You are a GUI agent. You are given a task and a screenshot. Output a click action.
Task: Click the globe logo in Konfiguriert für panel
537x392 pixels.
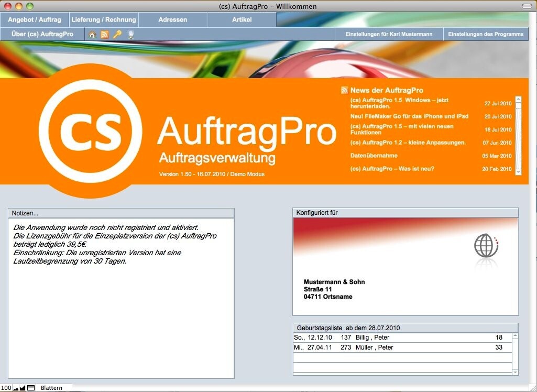(486, 245)
